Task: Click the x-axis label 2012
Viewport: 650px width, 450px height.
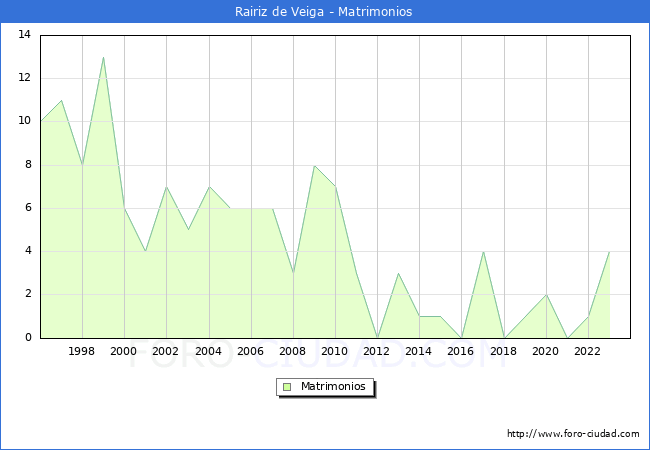Action: point(376,351)
